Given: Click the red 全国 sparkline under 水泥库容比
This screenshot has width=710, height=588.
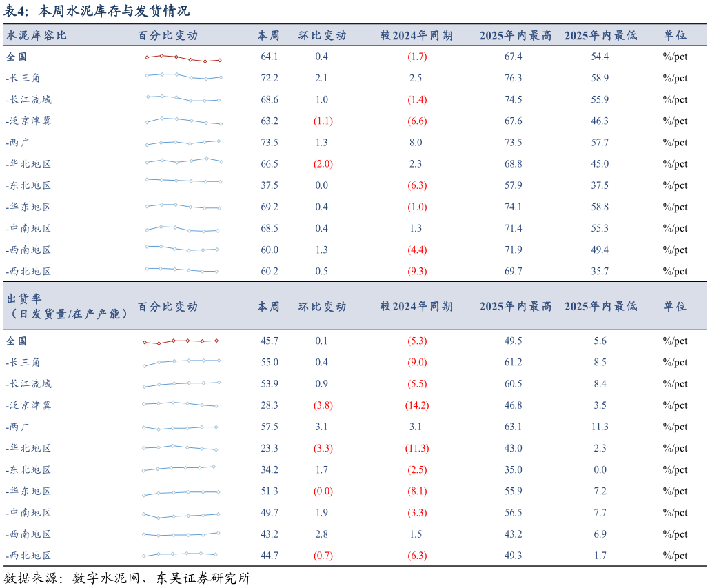Looking at the screenshot, I should click(x=183, y=58).
